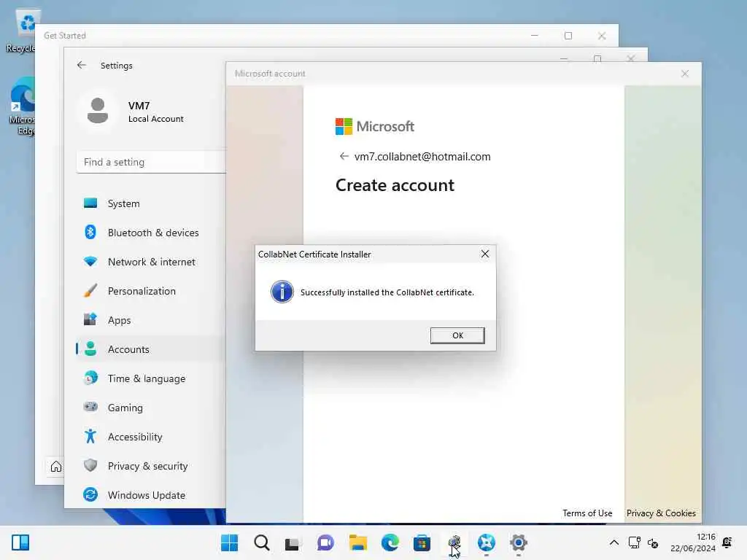747x560 pixels.
Task: Click the blue circular X taskbar app
Action: click(x=487, y=542)
